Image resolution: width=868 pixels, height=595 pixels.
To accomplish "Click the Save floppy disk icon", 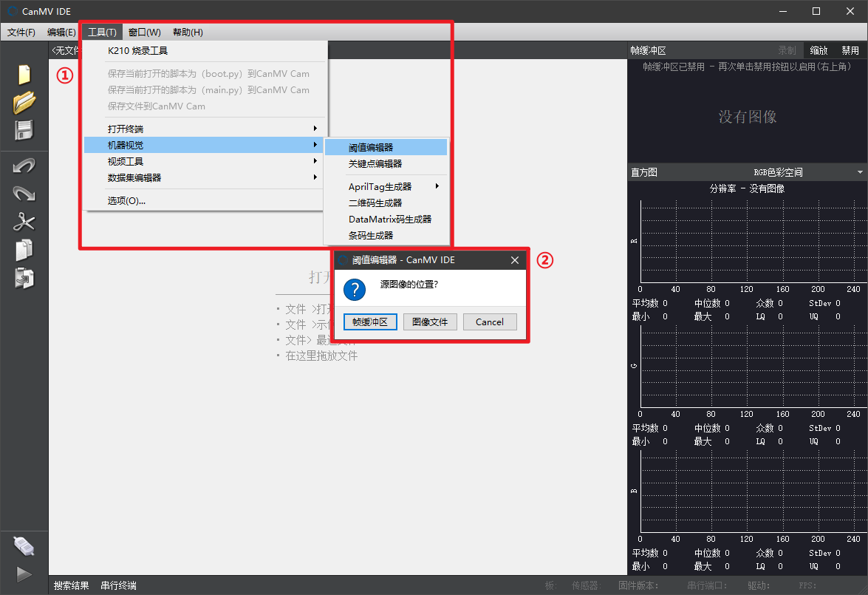I will coord(24,131).
